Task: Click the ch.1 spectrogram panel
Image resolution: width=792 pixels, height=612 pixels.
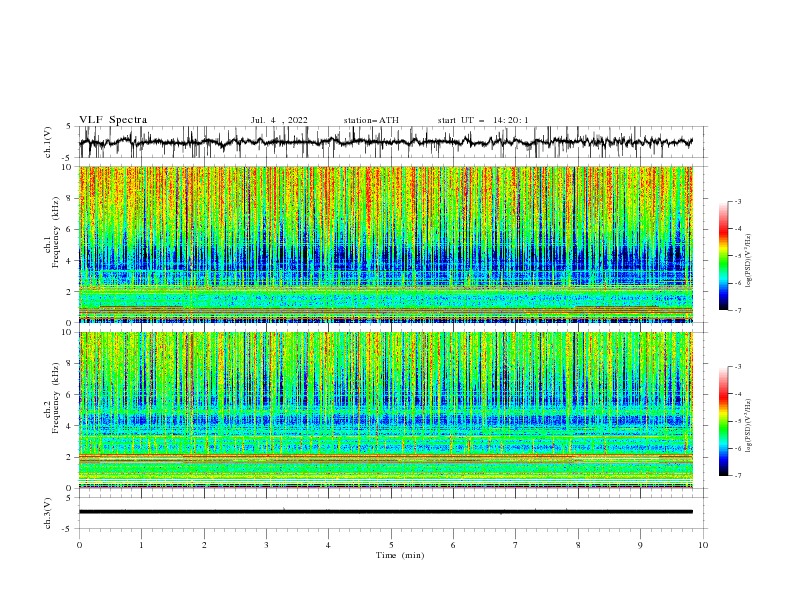Action: click(x=386, y=244)
